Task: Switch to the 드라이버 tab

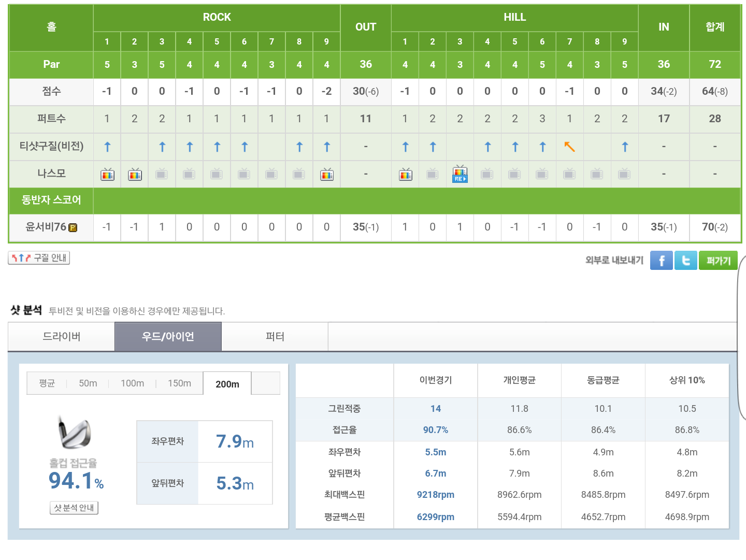Action: (x=61, y=337)
